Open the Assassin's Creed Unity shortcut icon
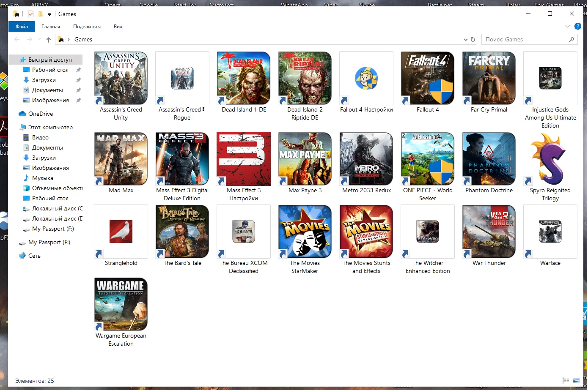 (x=121, y=78)
